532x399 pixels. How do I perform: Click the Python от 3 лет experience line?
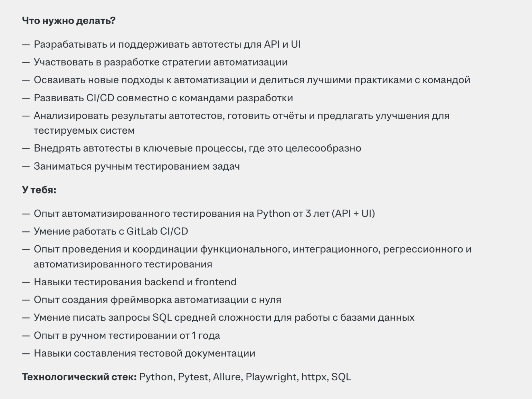tap(204, 214)
